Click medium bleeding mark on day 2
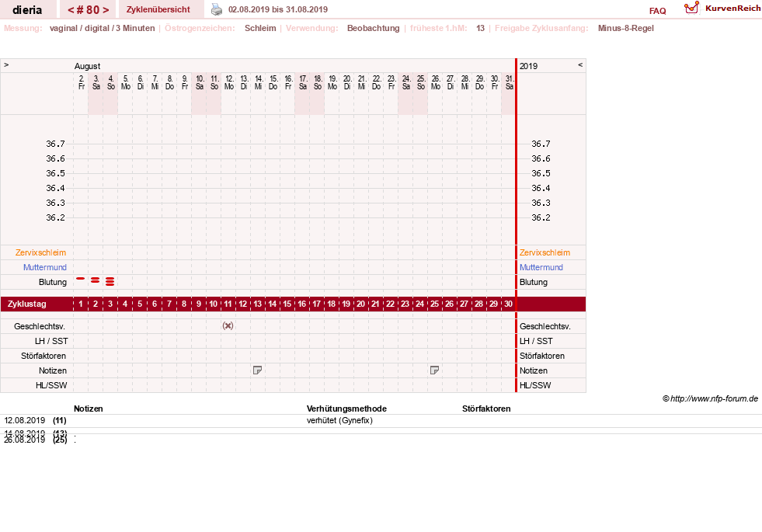 96,280
